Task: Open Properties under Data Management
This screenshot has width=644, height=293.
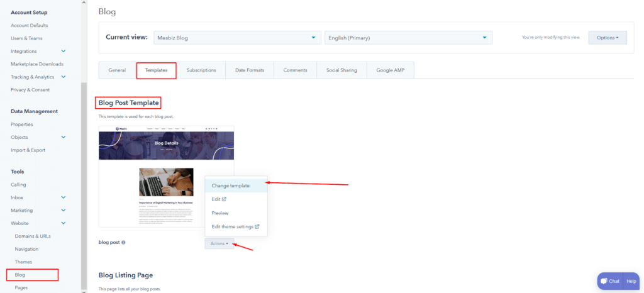Action: 22,124
